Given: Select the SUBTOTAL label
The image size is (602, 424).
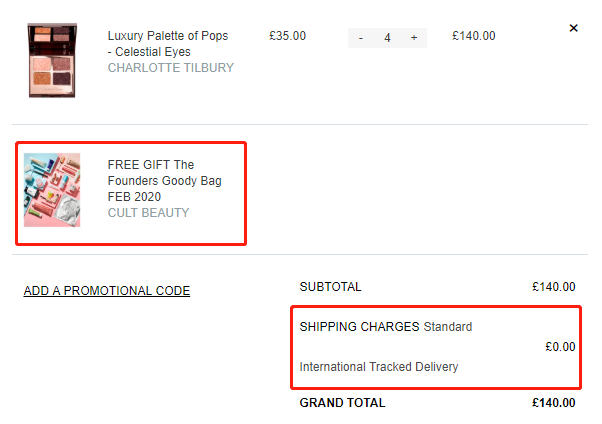Looking at the screenshot, I should pyautogui.click(x=330, y=287).
